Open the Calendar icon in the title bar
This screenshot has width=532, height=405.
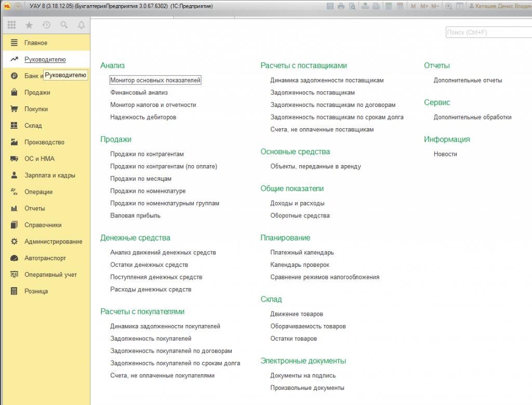[400, 6]
